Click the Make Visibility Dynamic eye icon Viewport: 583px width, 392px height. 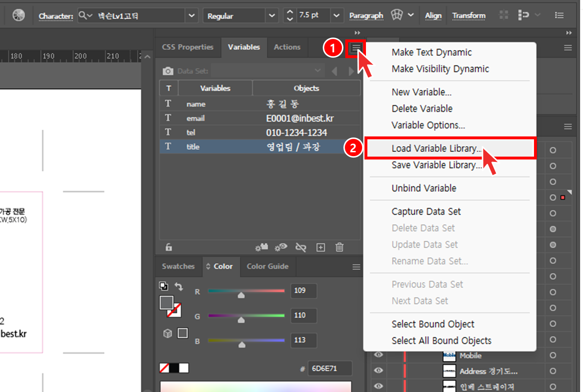pyautogui.click(x=281, y=247)
